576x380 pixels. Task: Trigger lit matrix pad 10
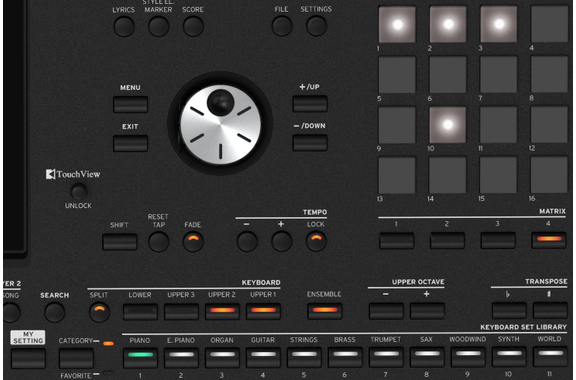(x=448, y=125)
